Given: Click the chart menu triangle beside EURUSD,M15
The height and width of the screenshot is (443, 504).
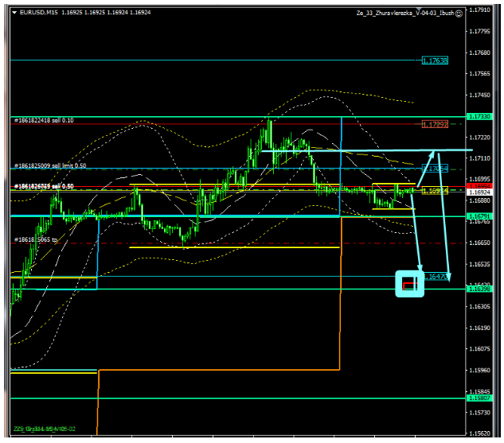Looking at the screenshot, I should click(15, 13).
